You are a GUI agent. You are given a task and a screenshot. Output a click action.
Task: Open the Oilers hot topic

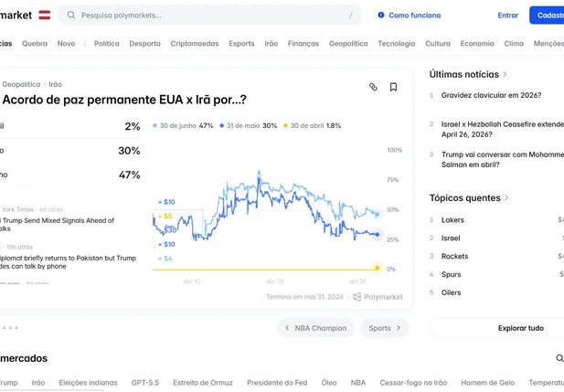point(451,292)
